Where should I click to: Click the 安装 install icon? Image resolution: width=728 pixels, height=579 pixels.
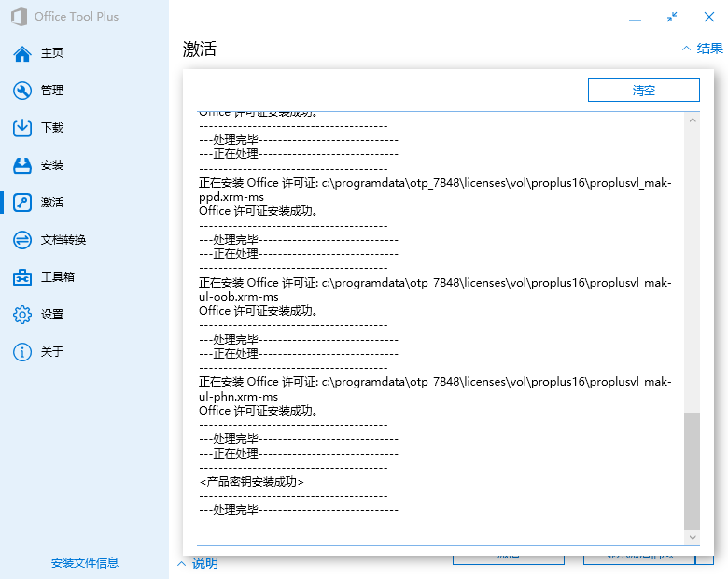point(22,165)
